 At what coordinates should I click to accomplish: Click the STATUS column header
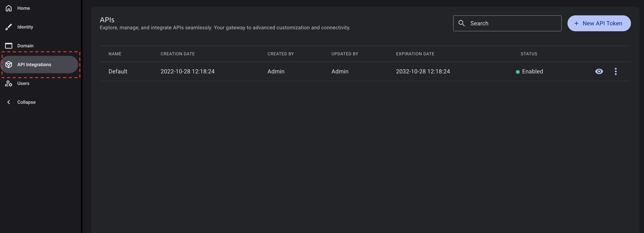pos(529,54)
